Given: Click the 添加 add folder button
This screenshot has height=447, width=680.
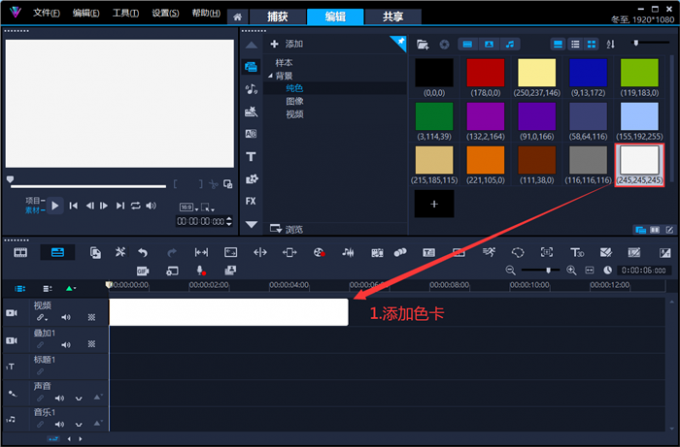Looking at the screenshot, I should tap(287, 44).
